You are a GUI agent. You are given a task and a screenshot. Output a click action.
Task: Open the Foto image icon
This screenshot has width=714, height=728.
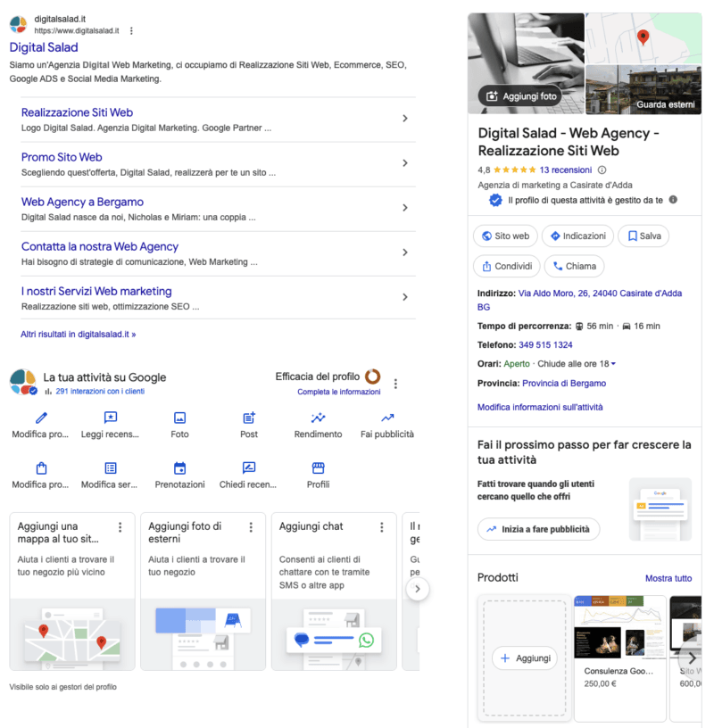179,418
